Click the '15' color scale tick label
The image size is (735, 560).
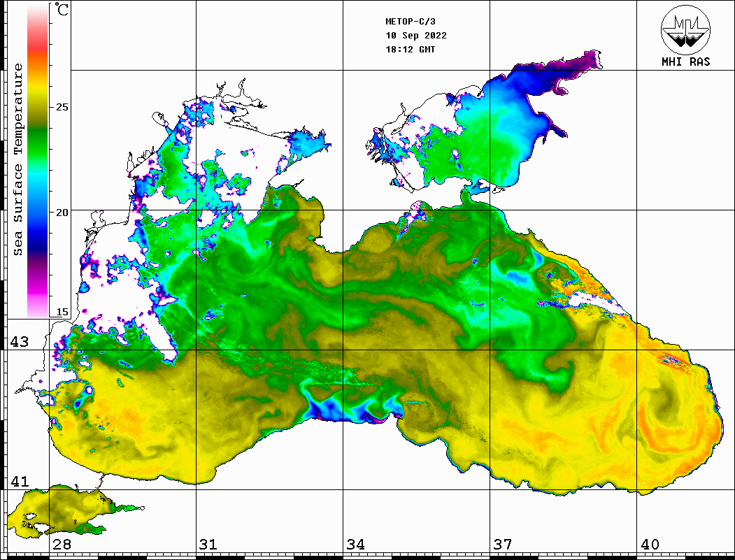click(62, 312)
